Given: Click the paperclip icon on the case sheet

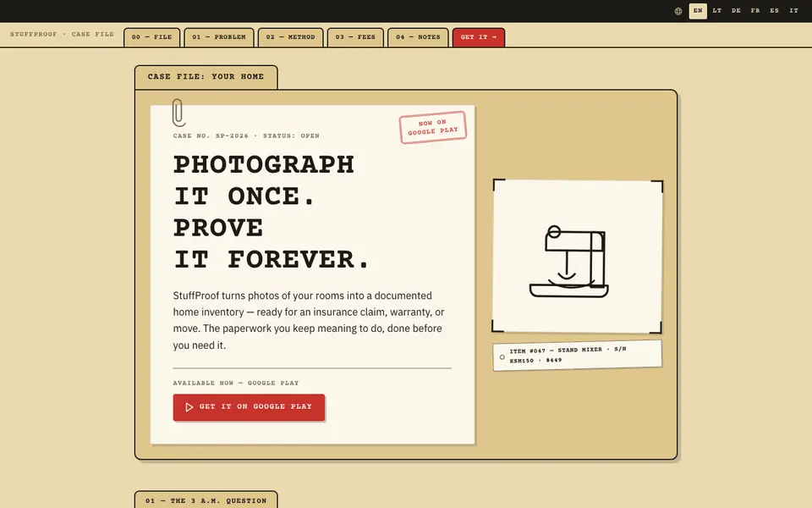Looking at the screenshot, I should click(178, 113).
